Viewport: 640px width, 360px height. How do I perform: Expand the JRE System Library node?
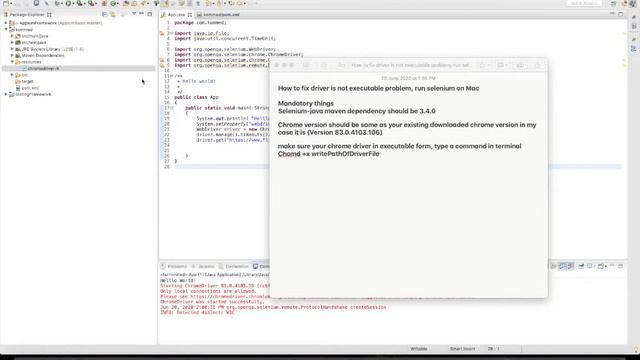12,49
